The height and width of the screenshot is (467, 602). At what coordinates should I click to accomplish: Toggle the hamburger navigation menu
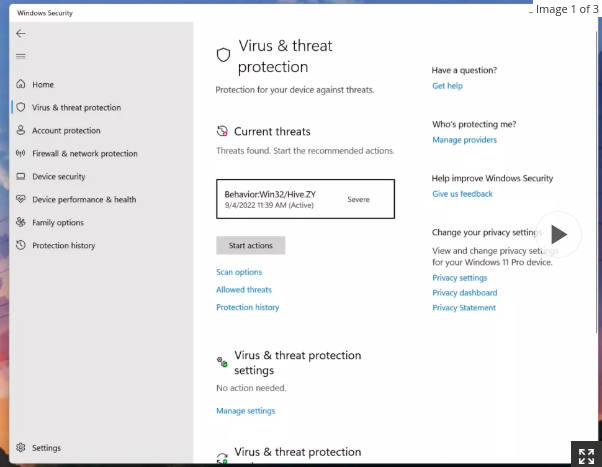tap(21, 56)
